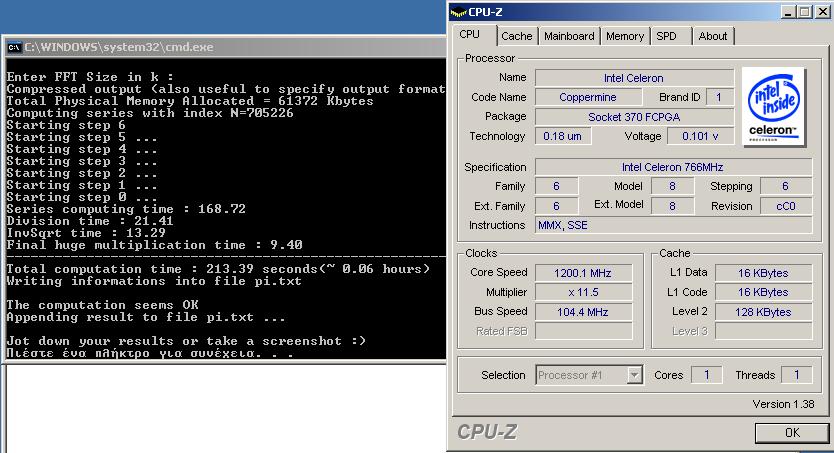Open the About tab
834x453 pixels.
(713, 36)
